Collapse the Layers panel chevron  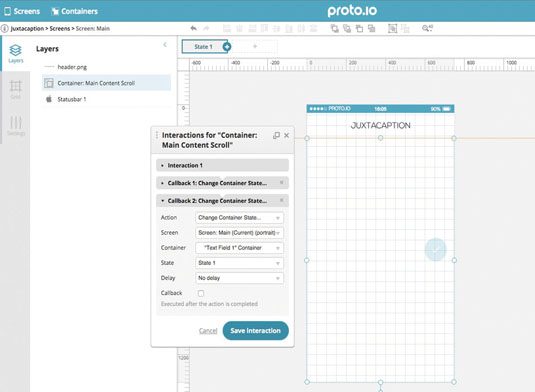tap(165, 45)
